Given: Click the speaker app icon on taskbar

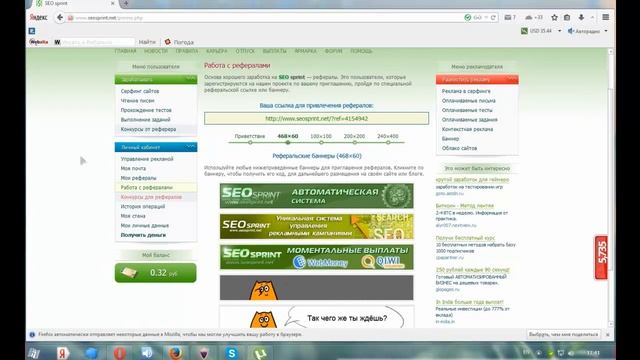Looking at the screenshot, I should pyautogui.click(x=147, y=353).
